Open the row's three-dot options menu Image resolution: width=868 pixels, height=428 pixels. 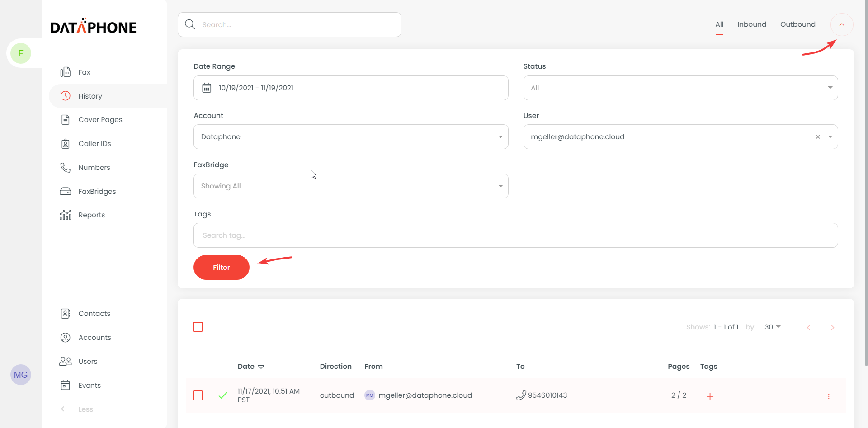(828, 396)
